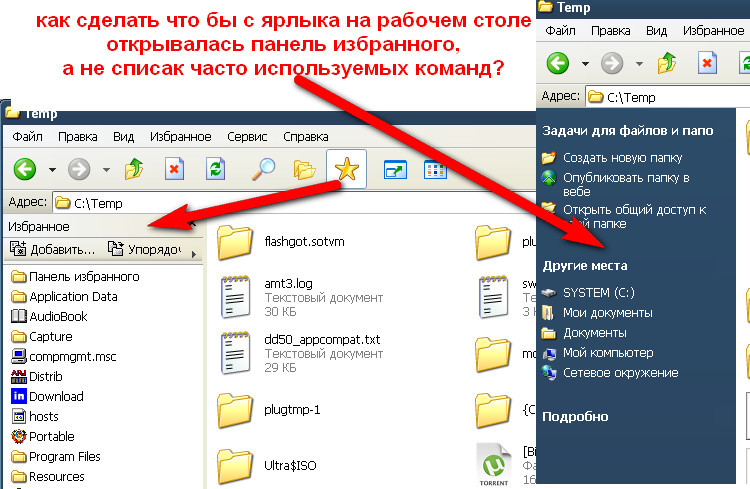Viewport: 750px width, 489px height.
Task: Open Application Data favorite
Action: click(64, 297)
